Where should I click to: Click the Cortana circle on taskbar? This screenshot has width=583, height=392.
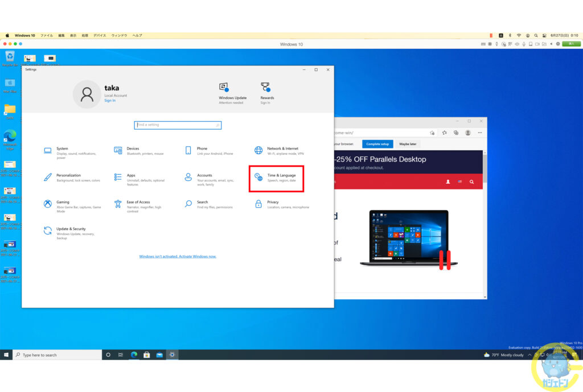click(x=108, y=355)
